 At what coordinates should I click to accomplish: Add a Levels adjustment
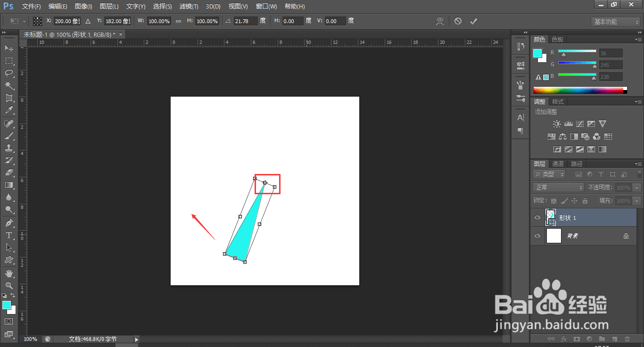[568, 124]
